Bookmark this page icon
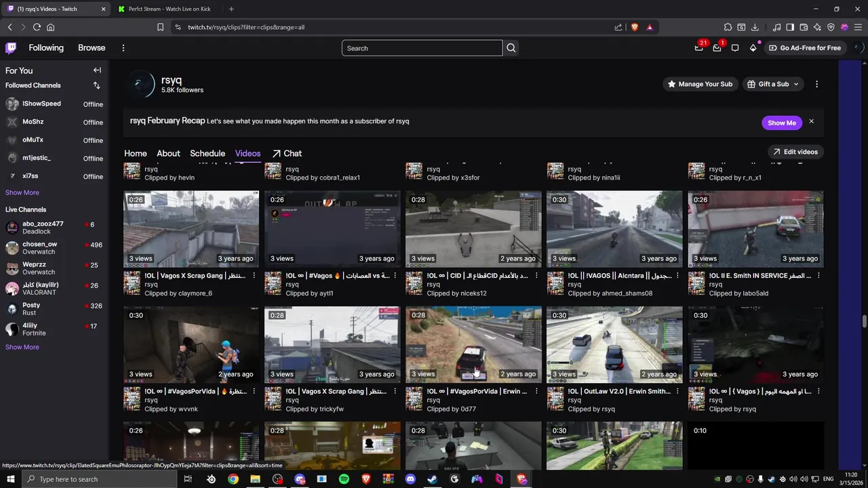868x488 pixels. pyautogui.click(x=160, y=27)
